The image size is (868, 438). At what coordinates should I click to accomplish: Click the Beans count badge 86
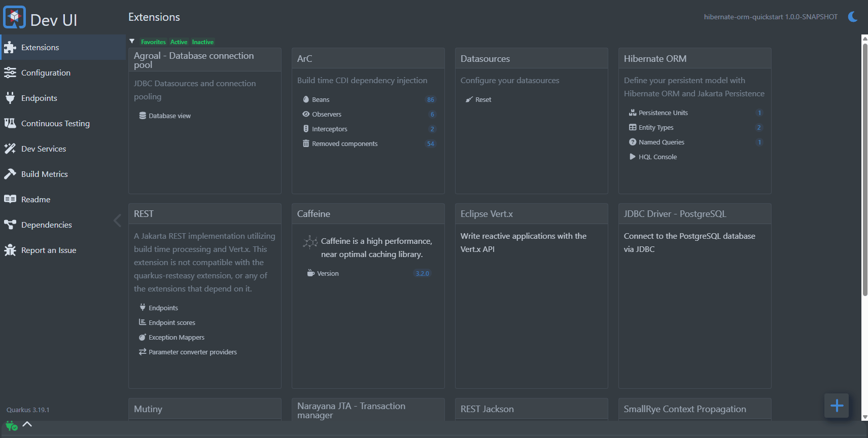tap(430, 99)
